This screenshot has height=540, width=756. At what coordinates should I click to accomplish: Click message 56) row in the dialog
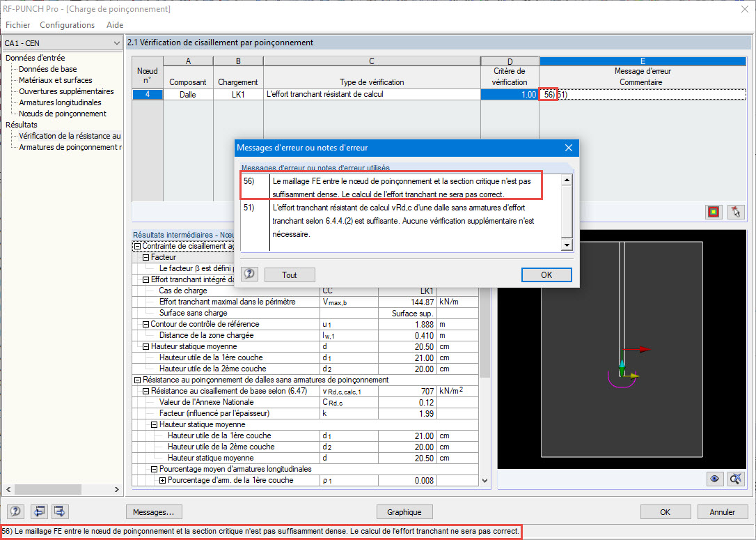pyautogui.click(x=401, y=187)
